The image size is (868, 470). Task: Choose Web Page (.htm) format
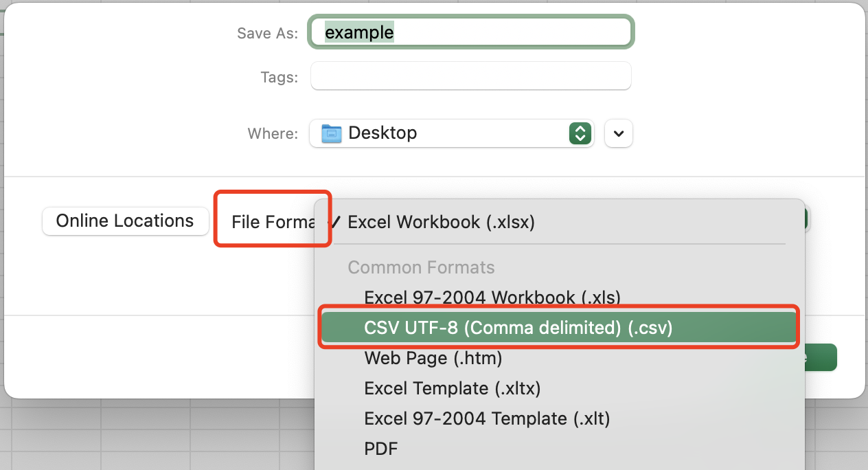click(559, 358)
